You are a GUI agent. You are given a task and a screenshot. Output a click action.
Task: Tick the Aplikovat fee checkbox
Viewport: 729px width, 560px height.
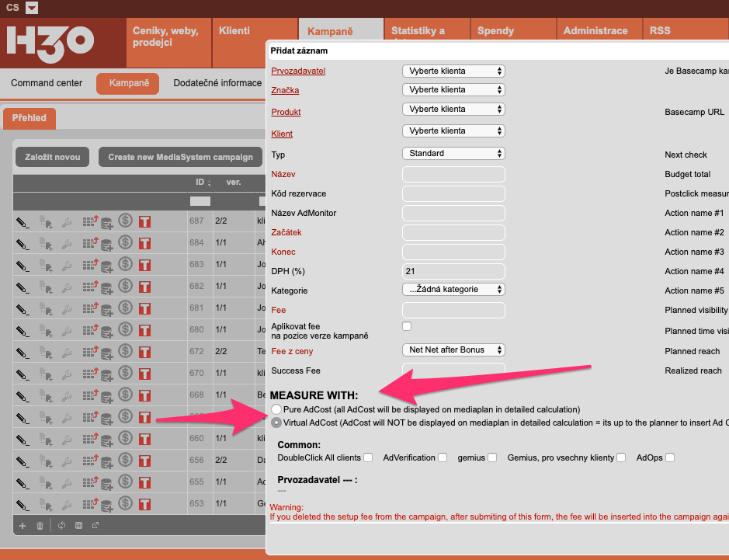click(407, 326)
